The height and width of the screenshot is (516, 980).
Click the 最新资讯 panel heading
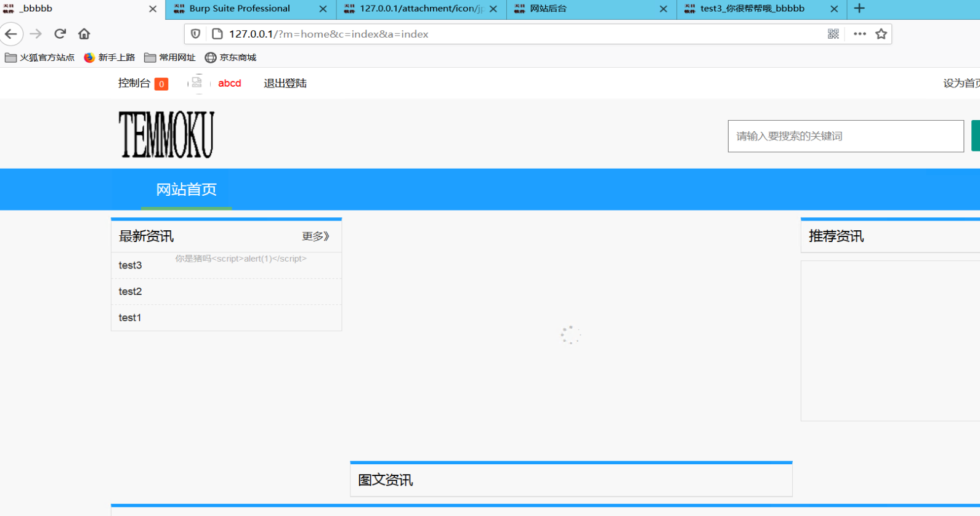pos(147,236)
